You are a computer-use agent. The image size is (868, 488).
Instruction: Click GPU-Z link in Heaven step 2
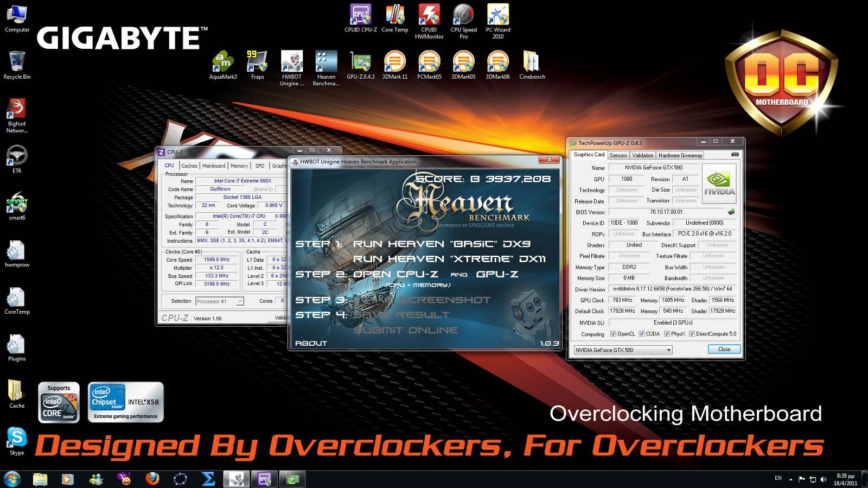click(497, 274)
